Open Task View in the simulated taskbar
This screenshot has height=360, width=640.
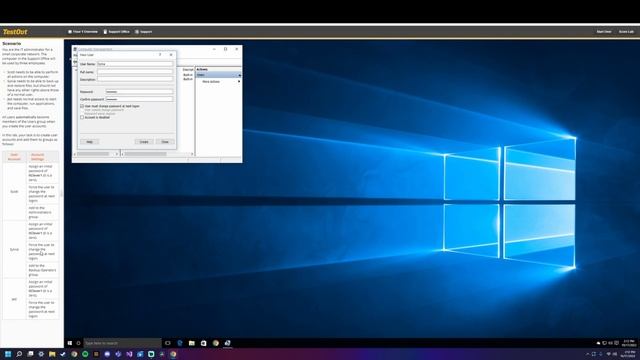167,343
